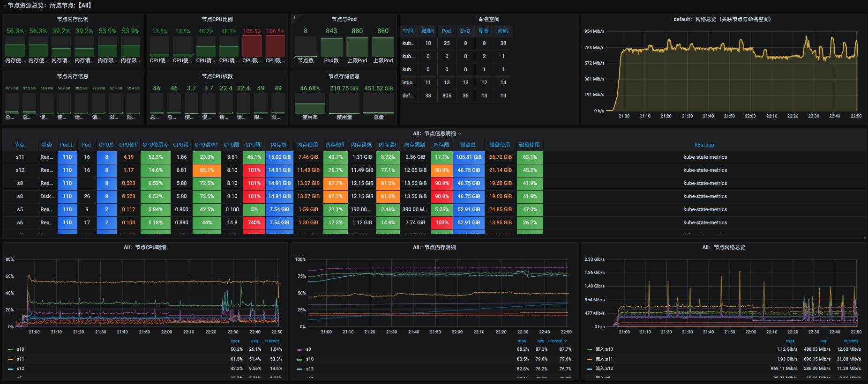Open the 节点内存信息 panel title menu
The width and height of the screenshot is (868, 384).
(x=73, y=76)
